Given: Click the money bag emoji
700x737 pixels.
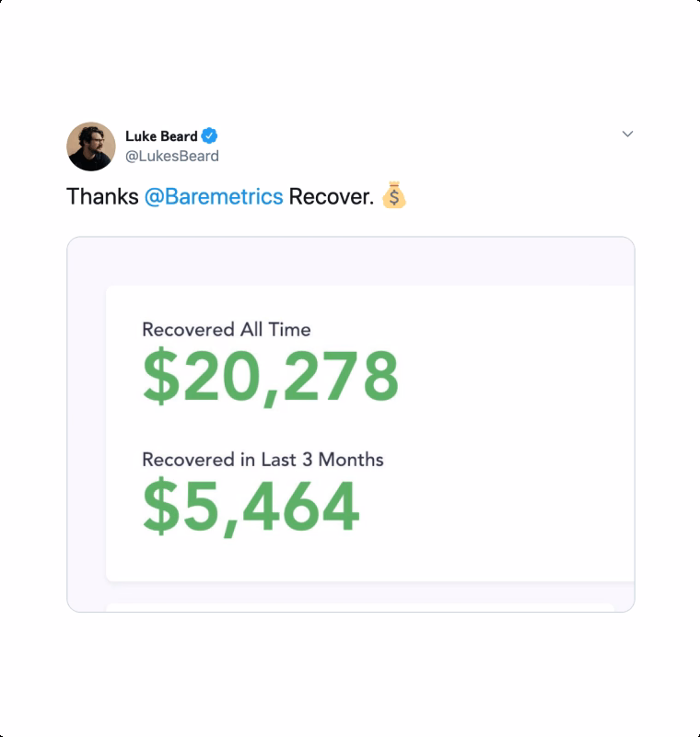Looking at the screenshot, I should pos(393,196).
